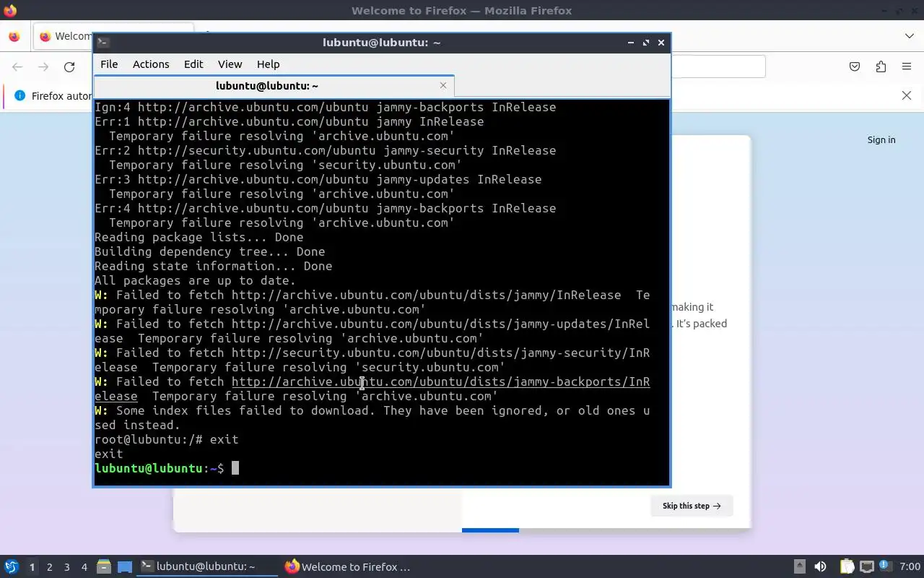The width and height of the screenshot is (924, 578).
Task: Open the file manager from taskbar
Action: (x=103, y=567)
